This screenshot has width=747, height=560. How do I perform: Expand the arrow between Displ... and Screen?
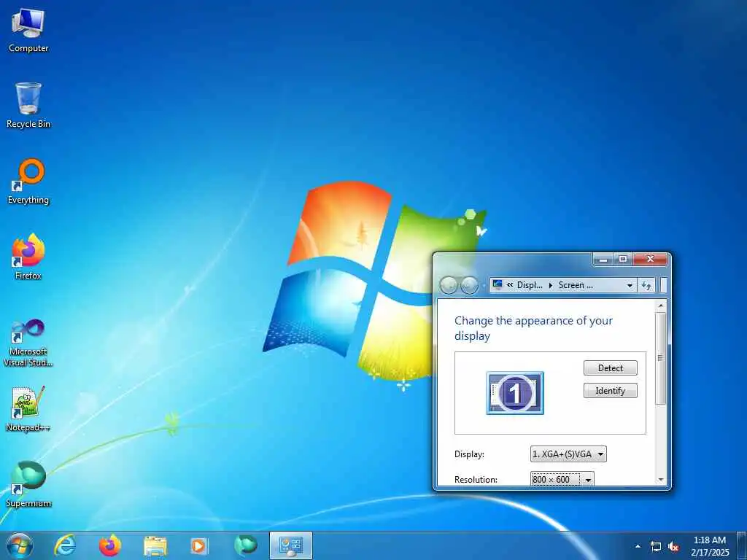(551, 285)
